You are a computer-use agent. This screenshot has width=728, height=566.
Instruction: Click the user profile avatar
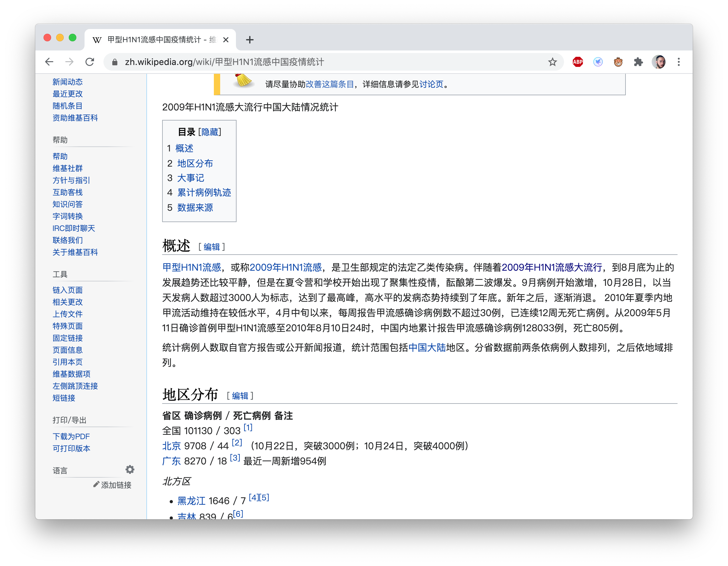point(659,62)
